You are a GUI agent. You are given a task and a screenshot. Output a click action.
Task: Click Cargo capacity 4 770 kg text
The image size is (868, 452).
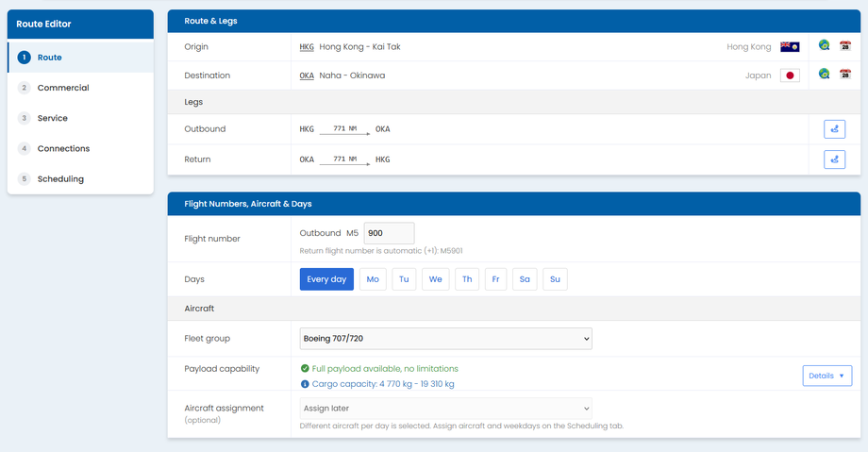383,384
